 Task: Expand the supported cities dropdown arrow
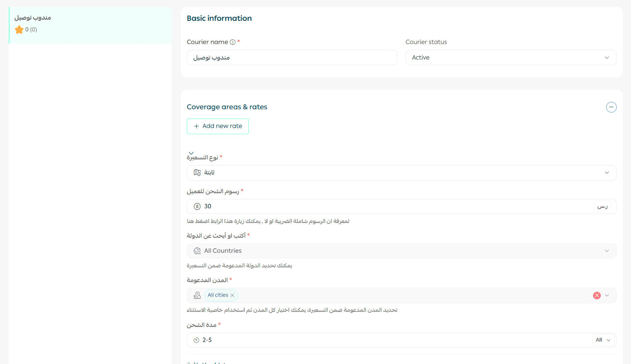point(607,296)
